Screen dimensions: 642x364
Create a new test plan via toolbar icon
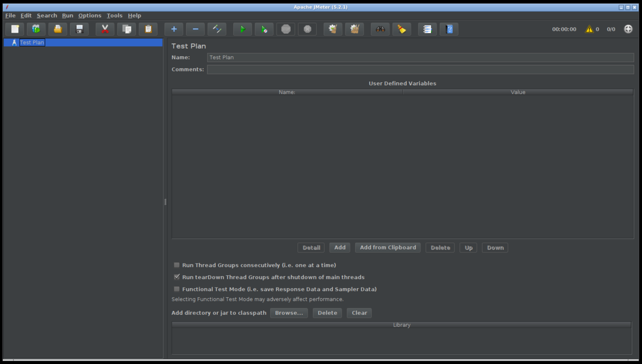14,29
